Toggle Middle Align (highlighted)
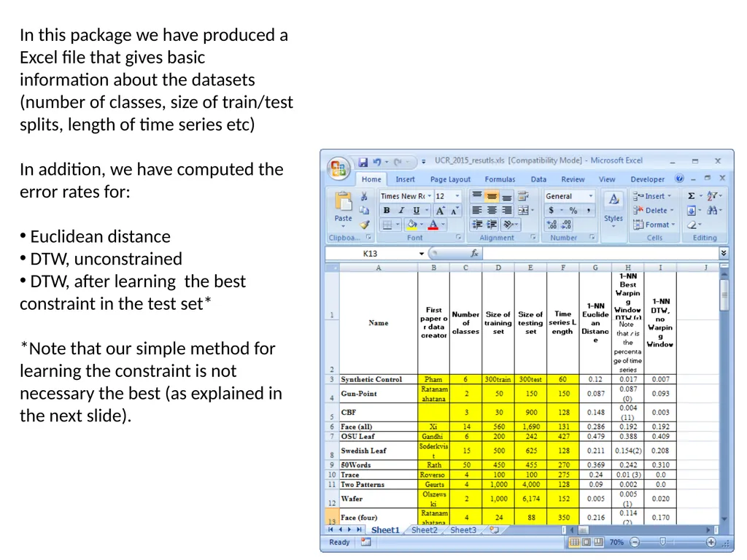The width and height of the screenshot is (747, 560). pyautogui.click(x=492, y=195)
